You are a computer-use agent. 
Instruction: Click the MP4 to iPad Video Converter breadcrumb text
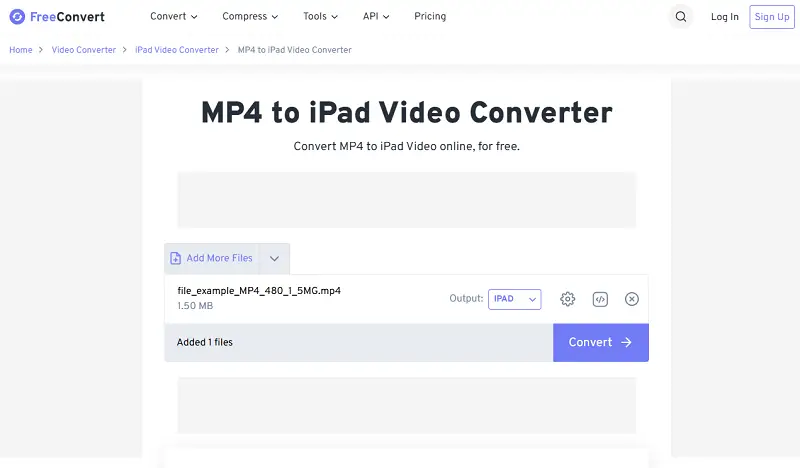pyautogui.click(x=294, y=50)
